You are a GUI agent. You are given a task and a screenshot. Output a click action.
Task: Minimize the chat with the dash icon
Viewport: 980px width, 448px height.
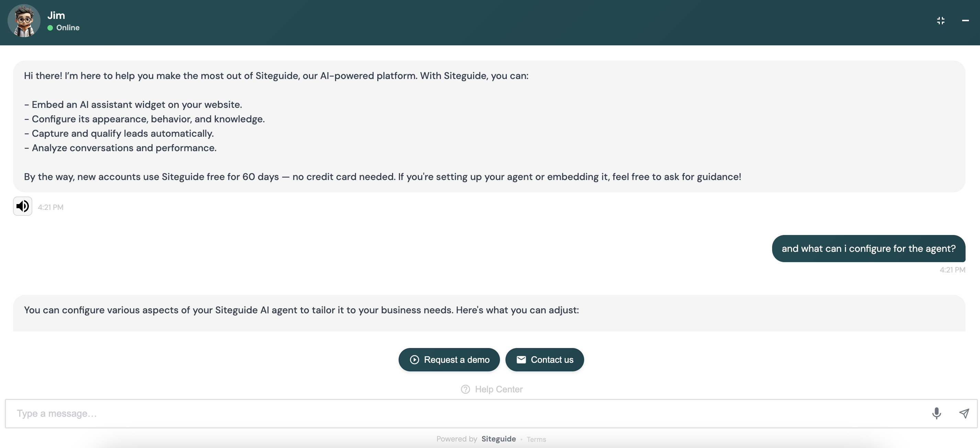click(965, 21)
